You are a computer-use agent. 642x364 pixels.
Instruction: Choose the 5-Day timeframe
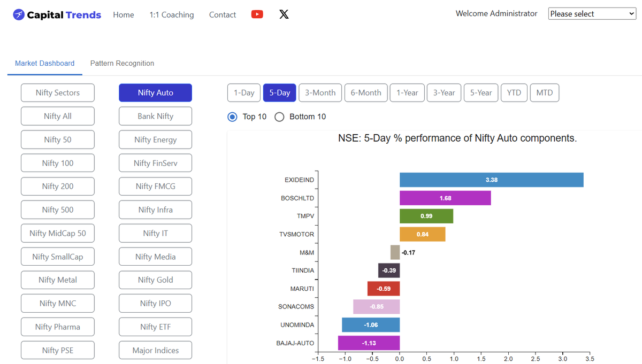(280, 92)
